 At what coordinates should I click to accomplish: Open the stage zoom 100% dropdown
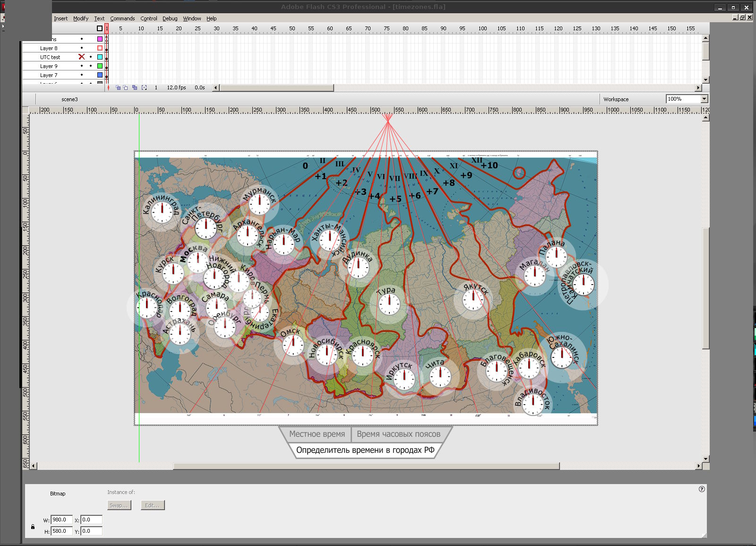[x=704, y=99]
